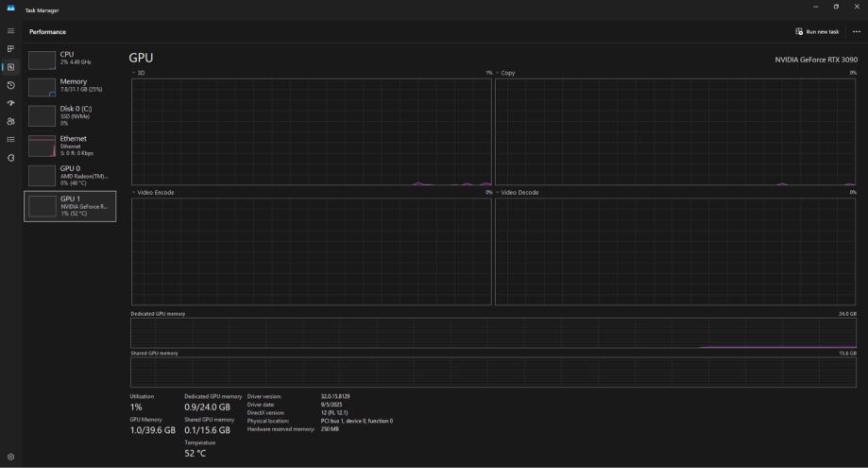Image resolution: width=868 pixels, height=468 pixels.
Task: Open the Details page icon
Action: coord(10,140)
